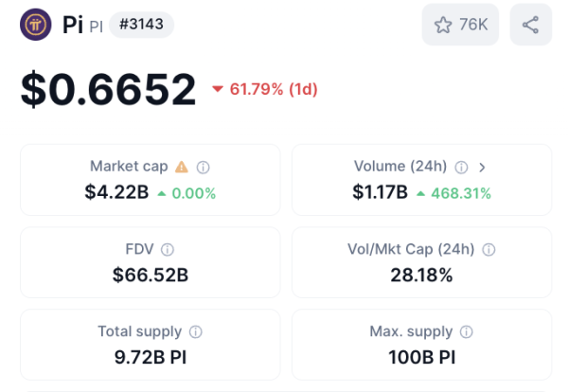This screenshot has height=392, width=568.
Task: Click the FDV info icon
Action: pos(167,250)
